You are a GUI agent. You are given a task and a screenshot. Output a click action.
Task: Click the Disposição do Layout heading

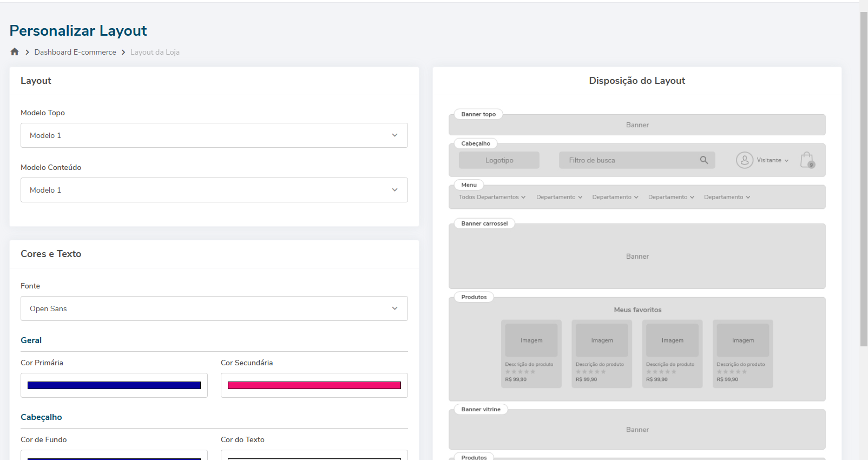[637, 81]
